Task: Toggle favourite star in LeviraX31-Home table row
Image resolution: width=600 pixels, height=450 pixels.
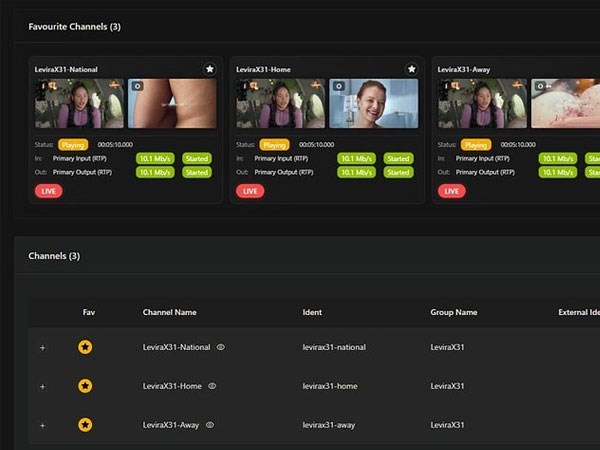Action: click(x=85, y=386)
